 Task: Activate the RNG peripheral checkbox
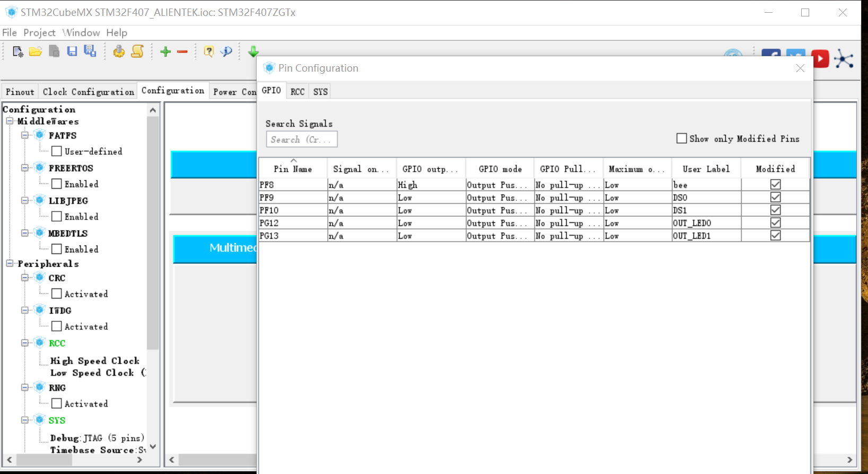coord(57,403)
